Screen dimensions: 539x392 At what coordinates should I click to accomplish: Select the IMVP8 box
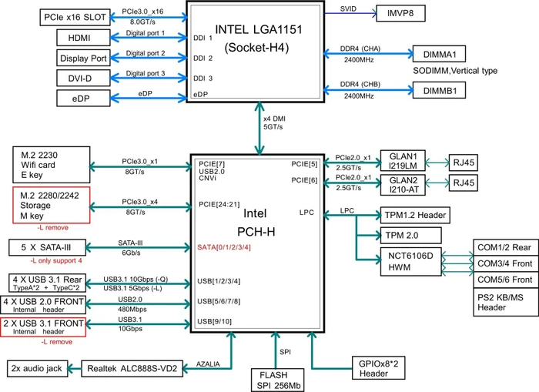click(x=400, y=13)
